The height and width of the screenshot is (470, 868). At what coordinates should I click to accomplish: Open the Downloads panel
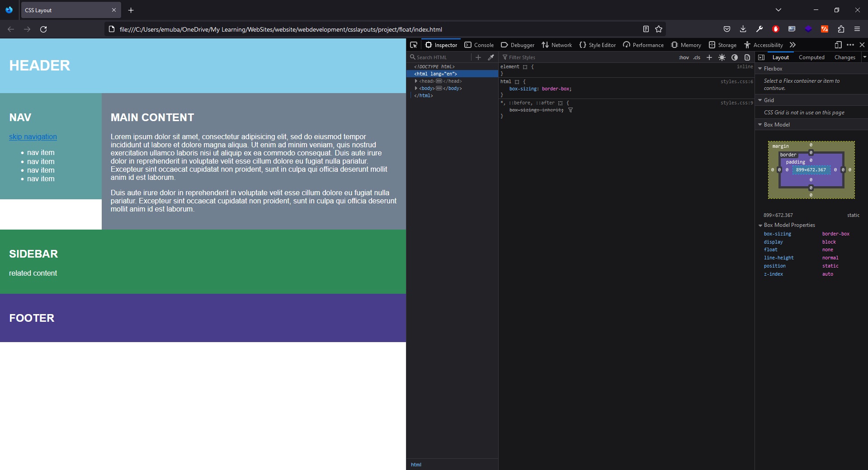point(743,29)
